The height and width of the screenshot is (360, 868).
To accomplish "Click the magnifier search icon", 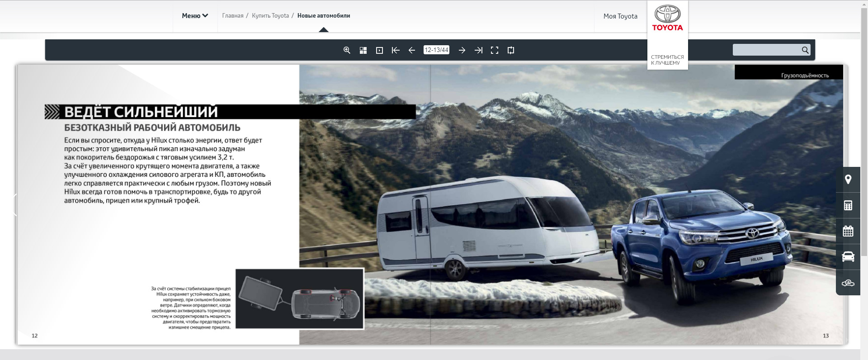I will [x=805, y=50].
